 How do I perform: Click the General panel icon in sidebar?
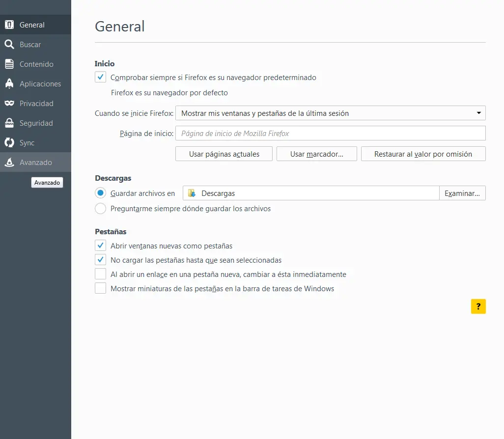[x=9, y=25]
